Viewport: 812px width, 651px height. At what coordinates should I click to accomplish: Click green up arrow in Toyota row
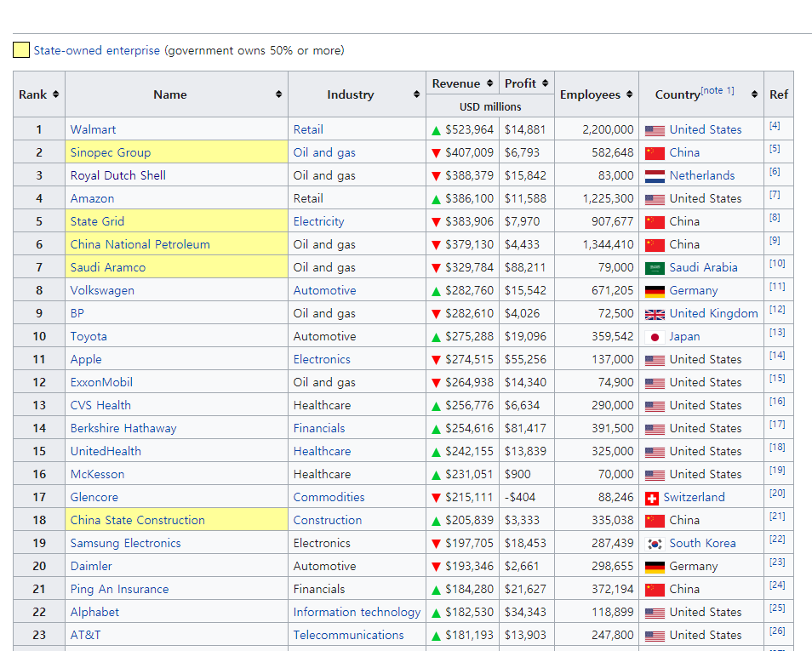436,337
